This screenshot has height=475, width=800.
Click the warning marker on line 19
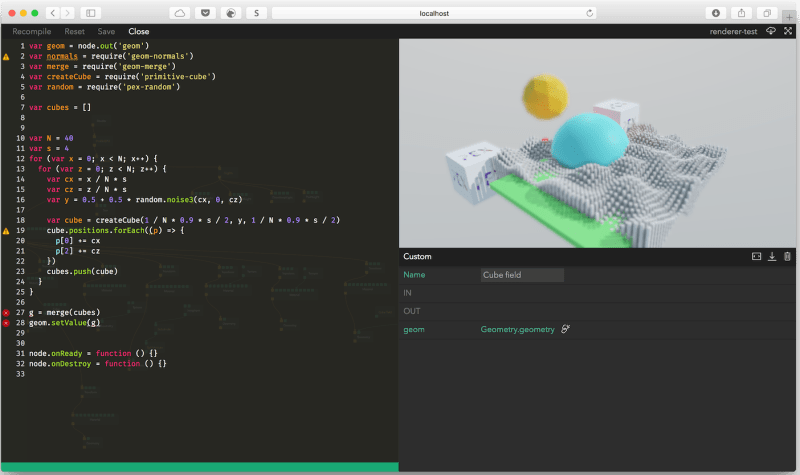pyautogui.click(x=6, y=231)
